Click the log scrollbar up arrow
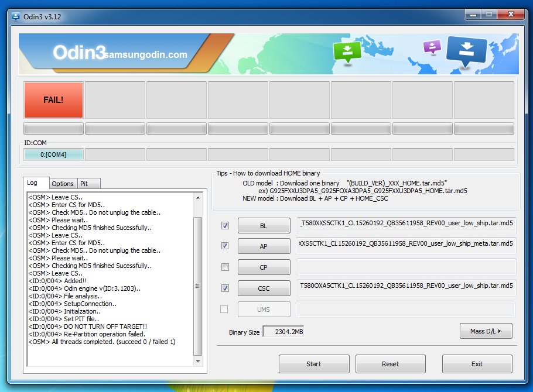Screen dimensions: 533x392 (198, 196)
